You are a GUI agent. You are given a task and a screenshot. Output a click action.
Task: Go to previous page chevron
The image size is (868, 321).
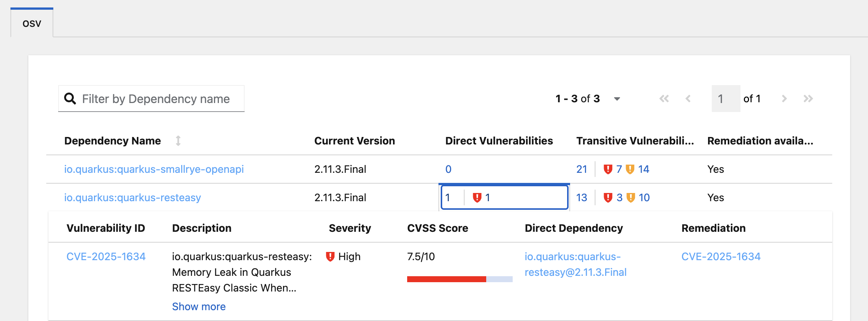pos(688,99)
